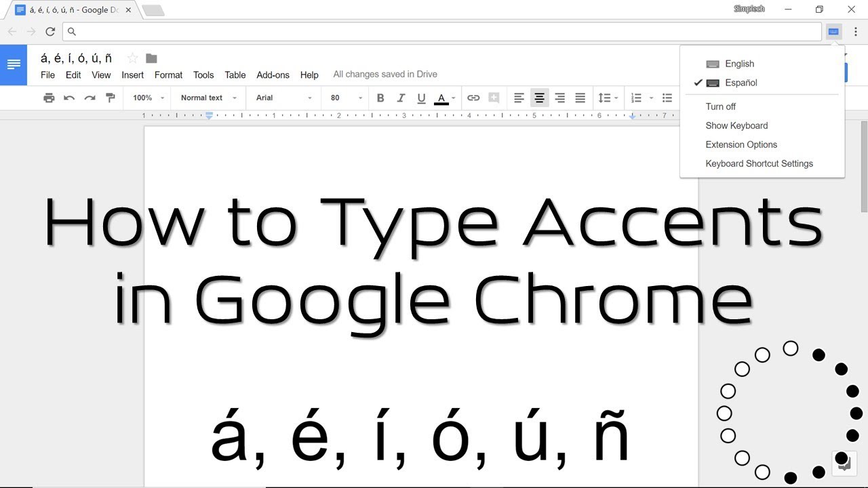Viewport: 868px width, 488px height.
Task: Click the Print icon in Docs toolbar
Action: coord(49,98)
